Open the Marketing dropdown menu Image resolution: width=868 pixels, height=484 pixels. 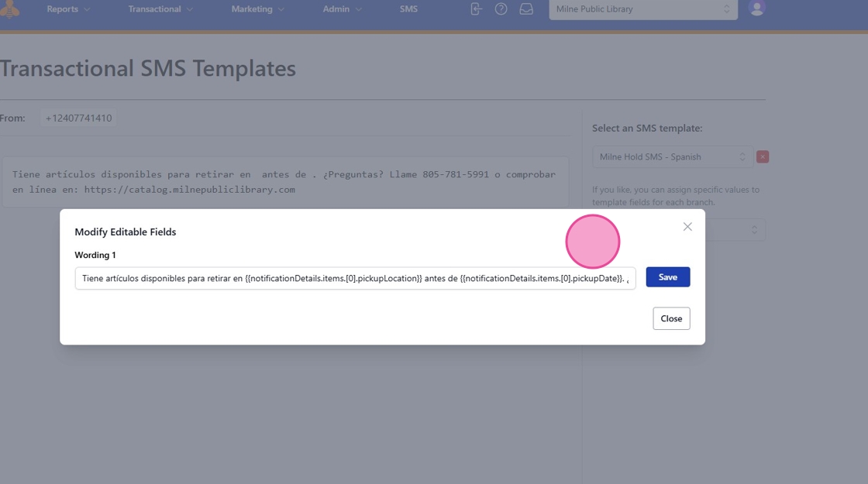point(257,9)
